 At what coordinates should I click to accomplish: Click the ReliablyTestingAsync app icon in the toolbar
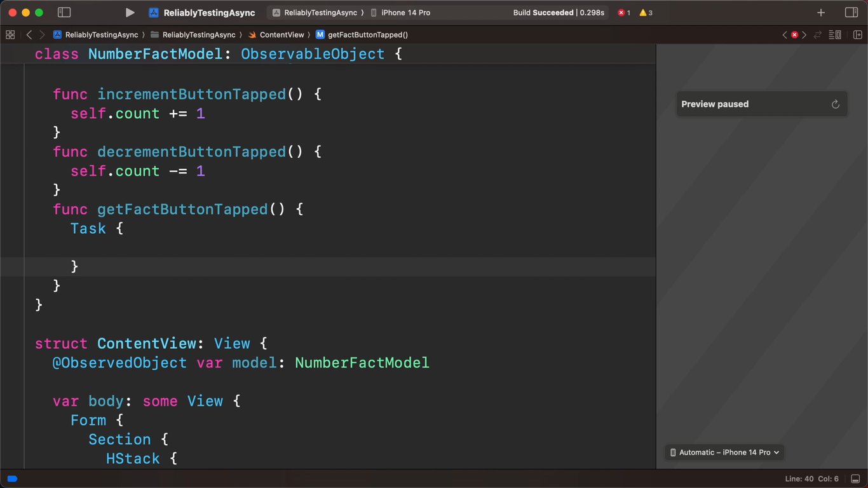click(x=154, y=13)
